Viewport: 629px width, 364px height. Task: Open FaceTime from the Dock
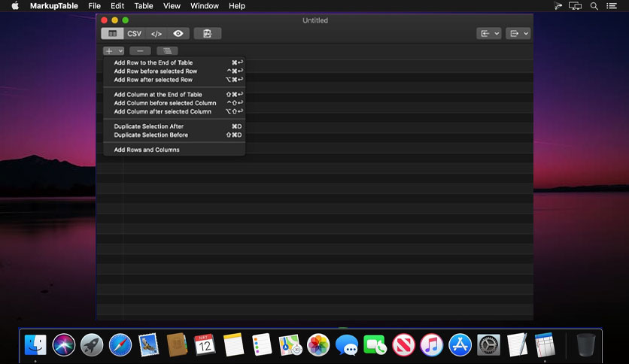[375, 344]
